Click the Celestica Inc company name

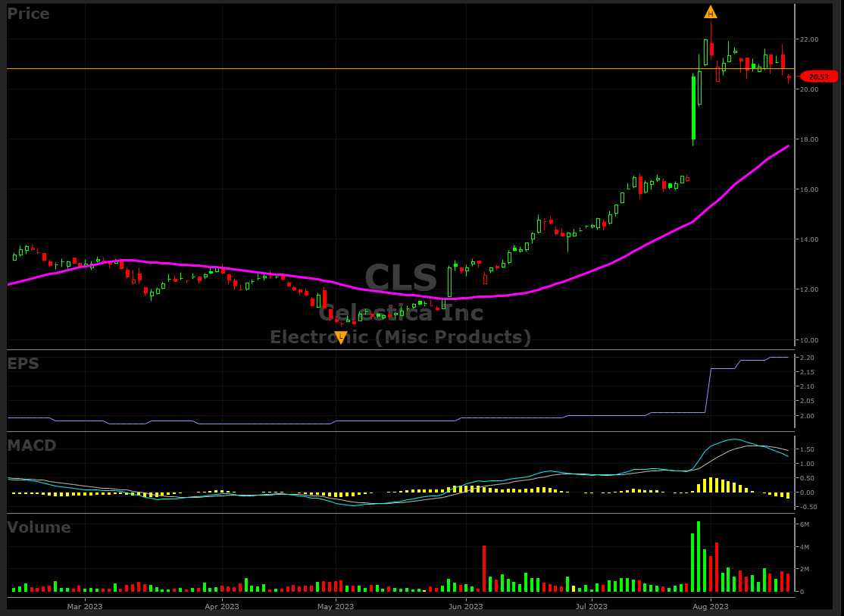click(401, 312)
